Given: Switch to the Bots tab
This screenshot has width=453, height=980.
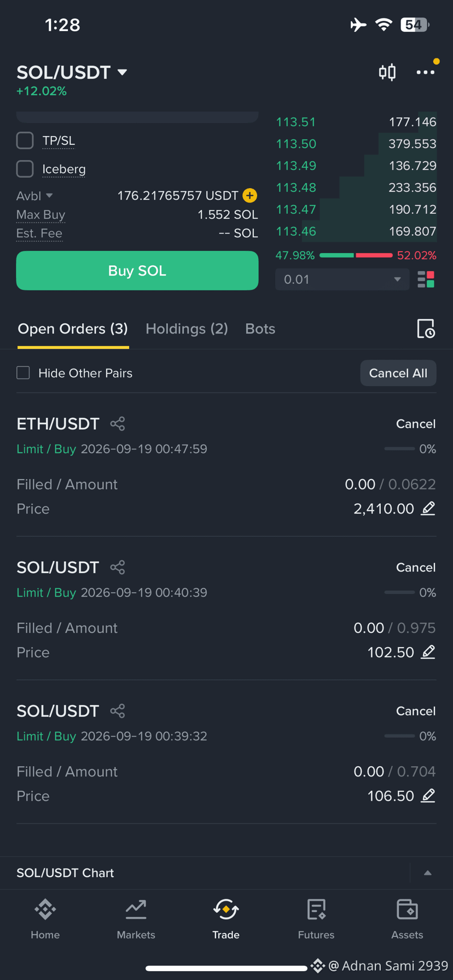Looking at the screenshot, I should click(x=260, y=329).
